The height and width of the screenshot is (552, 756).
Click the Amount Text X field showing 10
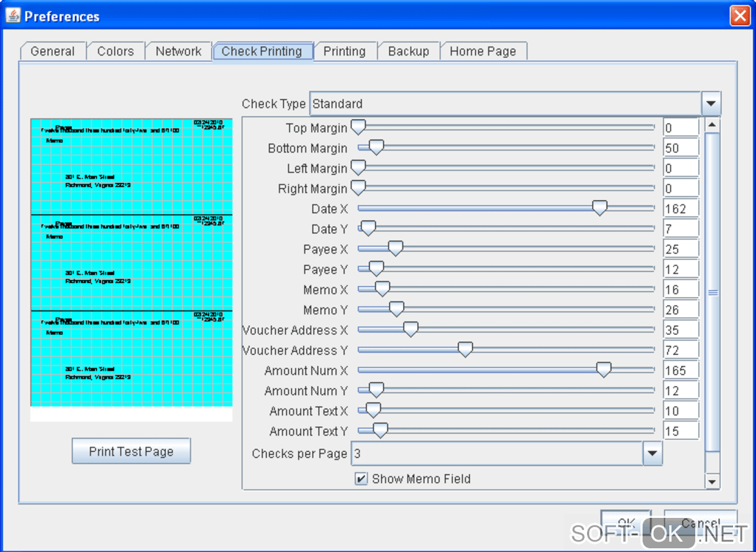tap(681, 411)
